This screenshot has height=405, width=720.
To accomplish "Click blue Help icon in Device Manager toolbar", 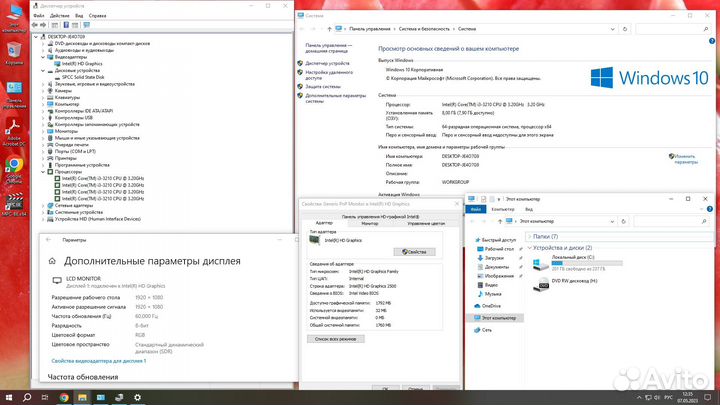I will point(66,25).
